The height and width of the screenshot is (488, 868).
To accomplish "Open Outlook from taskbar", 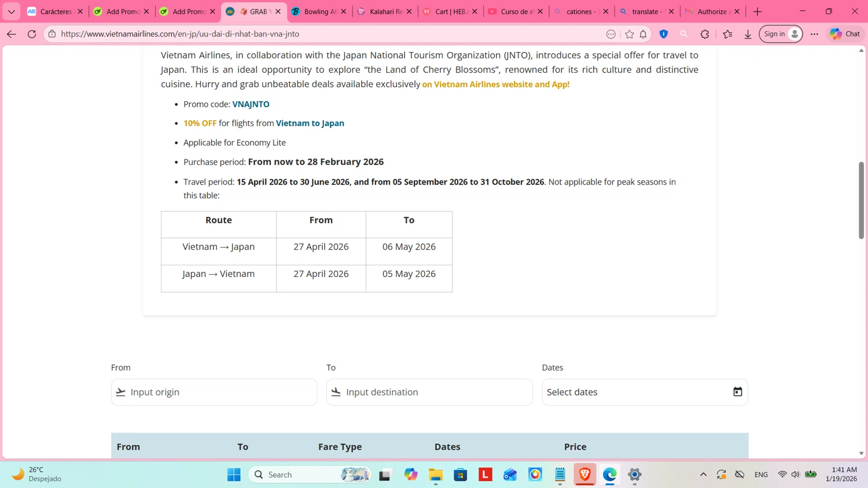I will click(x=510, y=475).
